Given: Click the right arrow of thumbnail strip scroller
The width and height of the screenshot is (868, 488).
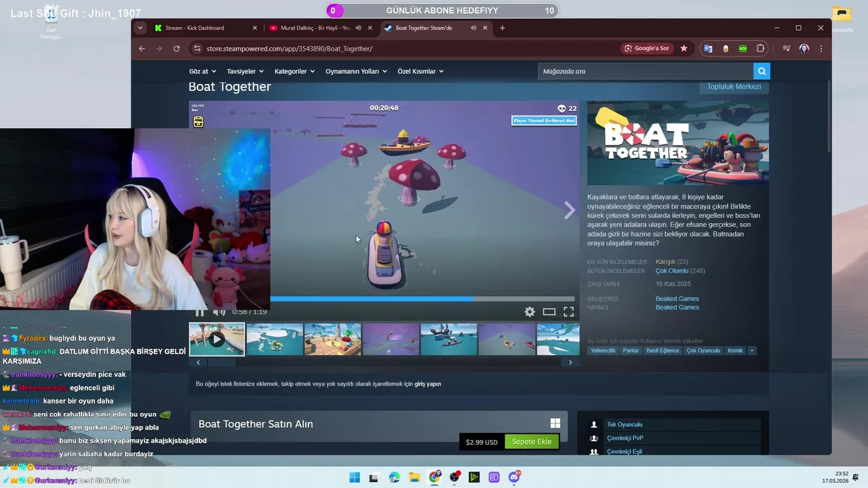Looking at the screenshot, I should [570, 363].
